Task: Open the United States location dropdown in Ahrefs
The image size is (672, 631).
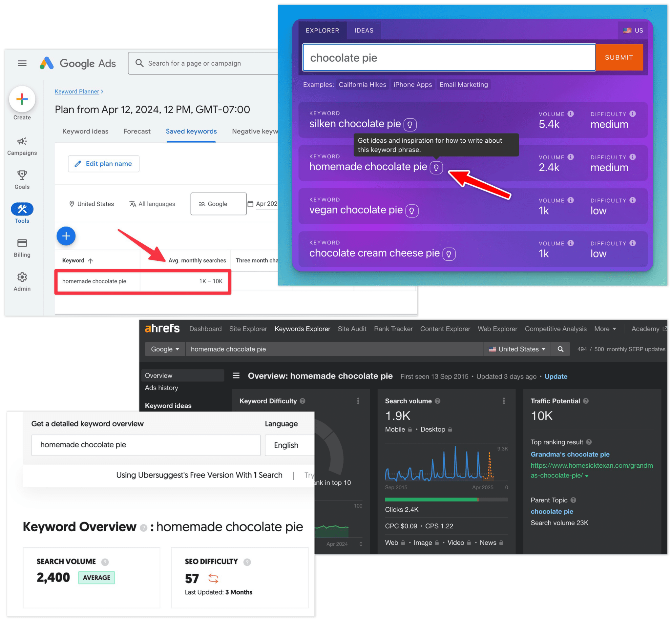Action: coord(517,349)
